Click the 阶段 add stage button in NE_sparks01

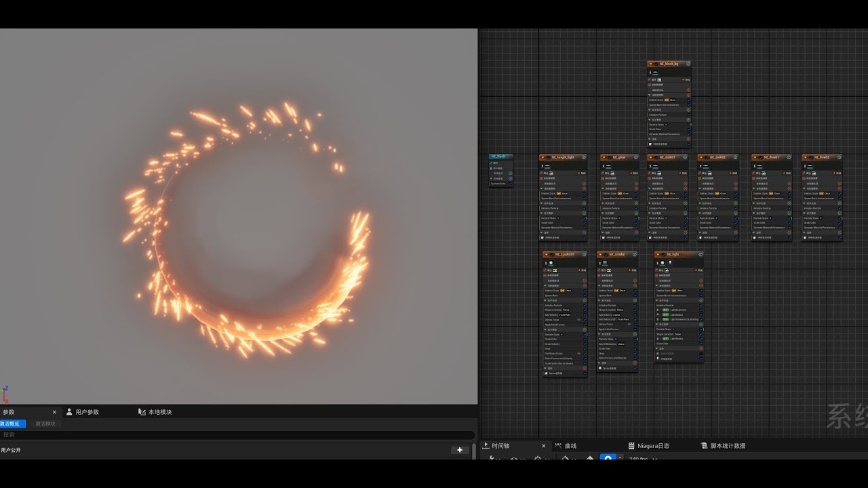click(581, 270)
